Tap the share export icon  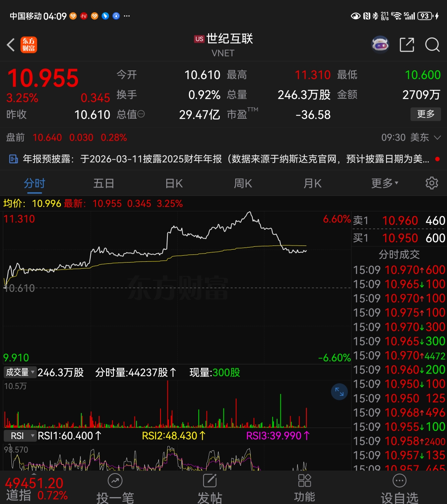pyautogui.click(x=407, y=45)
